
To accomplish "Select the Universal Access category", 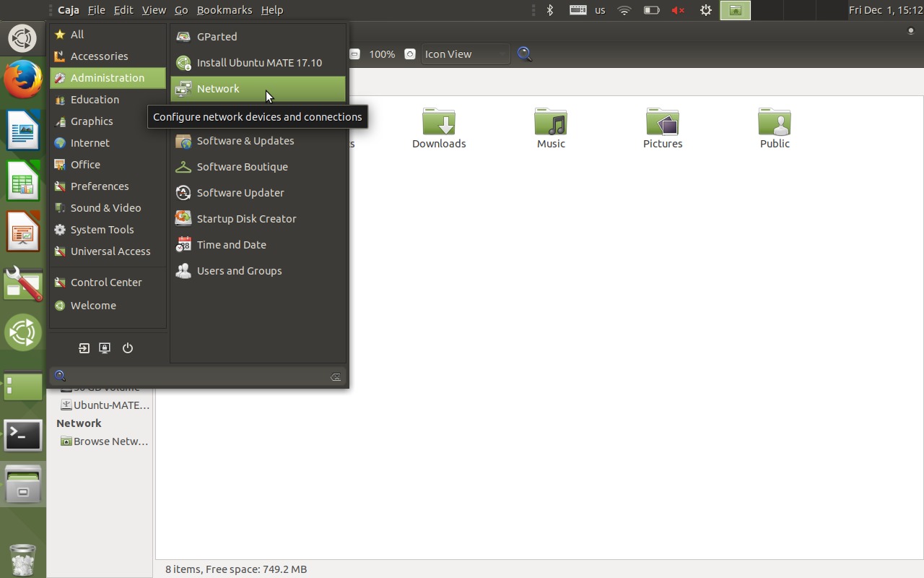I will tap(108, 251).
